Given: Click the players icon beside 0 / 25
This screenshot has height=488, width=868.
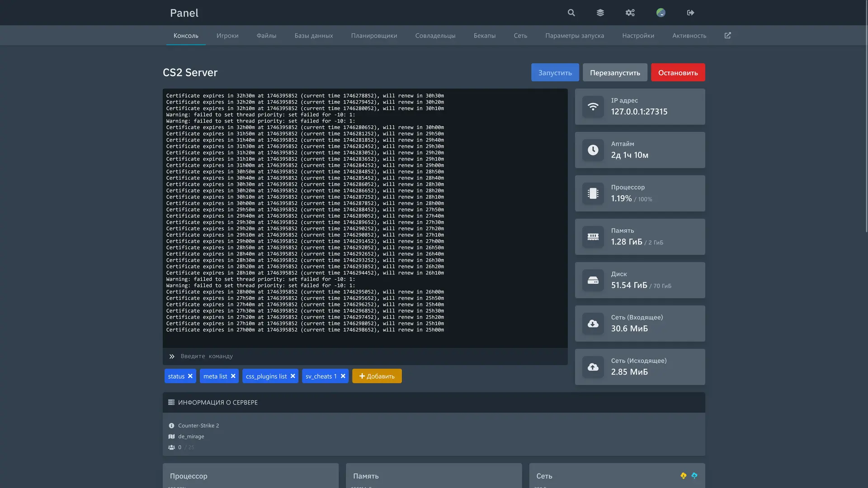Looking at the screenshot, I should click(x=171, y=447).
